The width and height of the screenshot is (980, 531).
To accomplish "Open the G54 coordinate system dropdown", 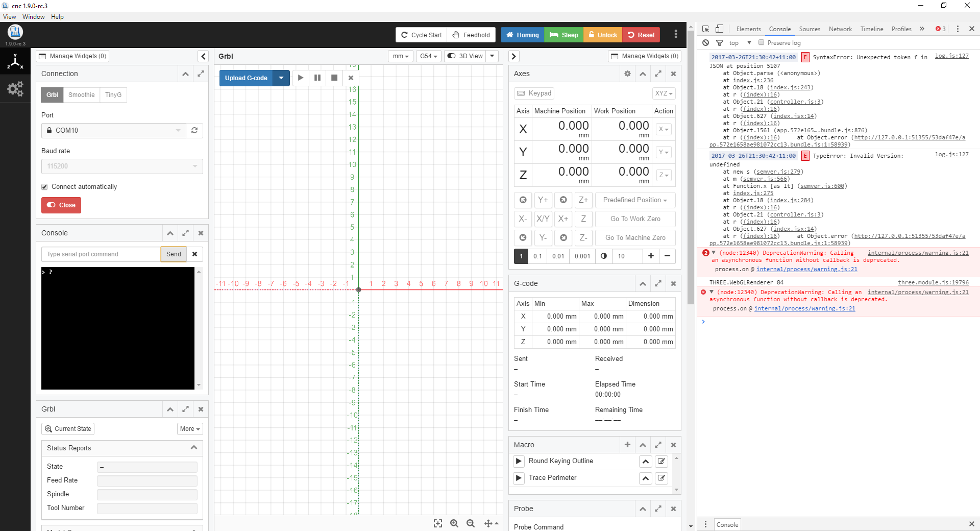I will (x=428, y=56).
